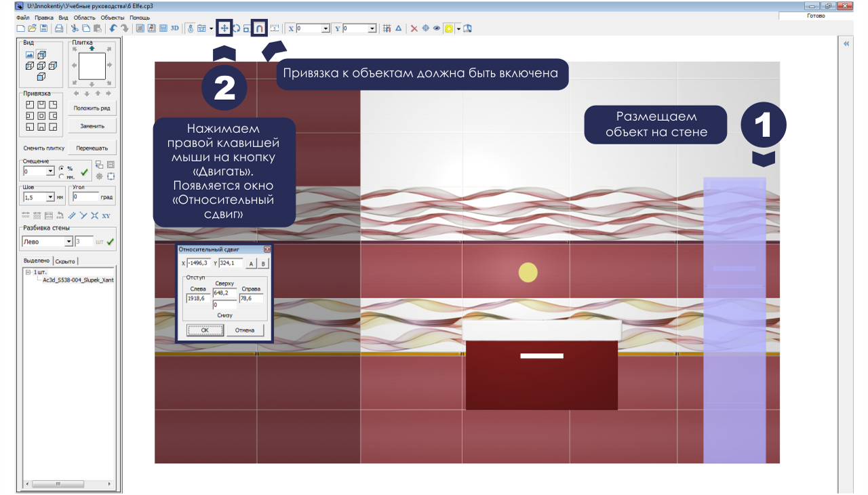Open the Шов seam width dropdown
868x495 pixels.
(x=50, y=197)
